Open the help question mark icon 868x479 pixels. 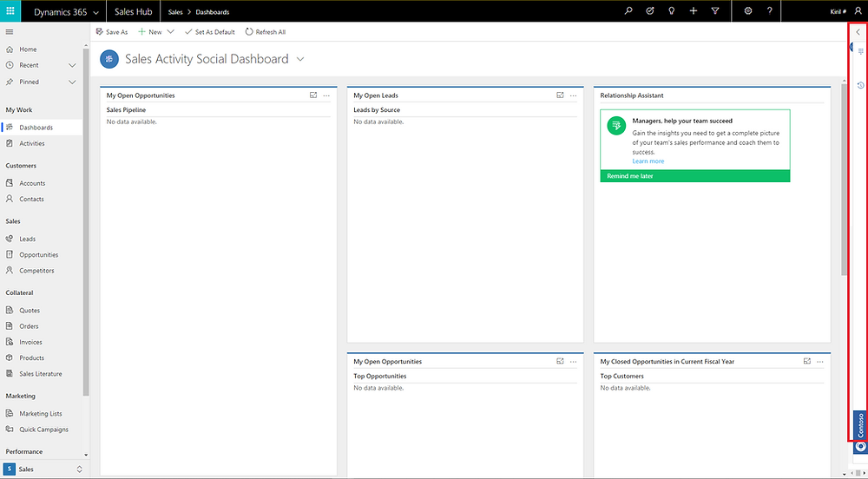(x=769, y=11)
